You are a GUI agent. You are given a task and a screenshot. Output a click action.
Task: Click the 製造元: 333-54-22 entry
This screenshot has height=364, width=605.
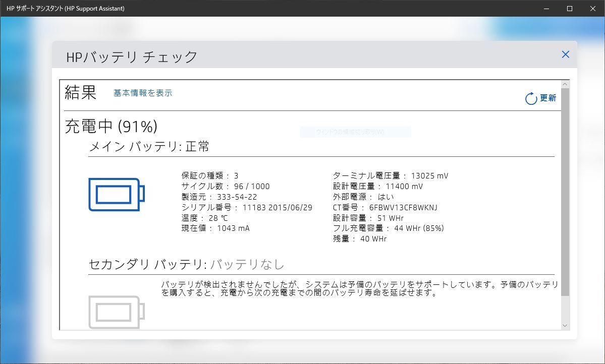click(219, 197)
